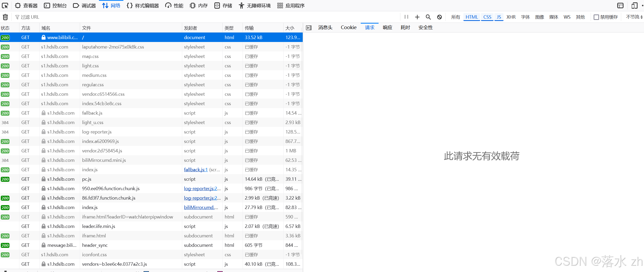The height and width of the screenshot is (272, 644).
Task: Sort by 方法 column header
Action: click(x=29, y=28)
